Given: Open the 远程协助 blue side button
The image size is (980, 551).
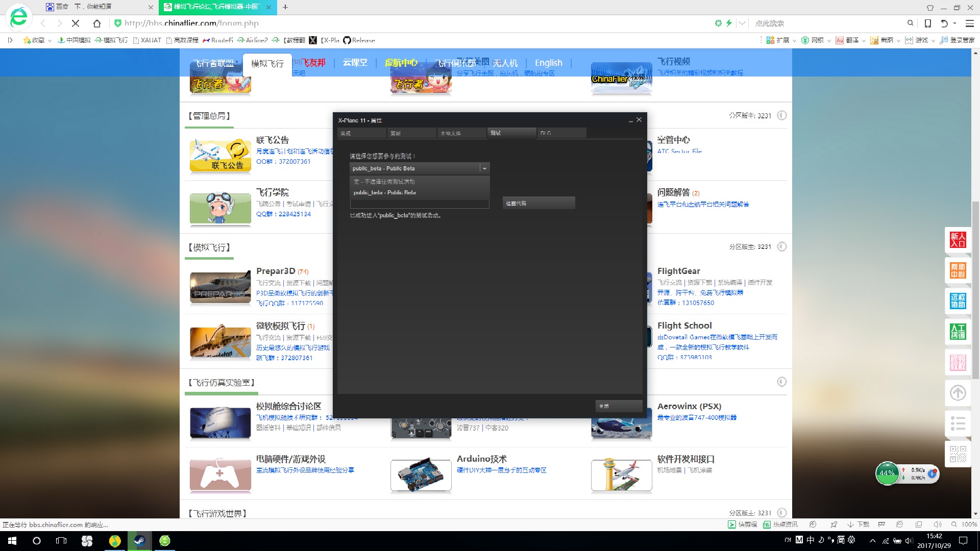Looking at the screenshot, I should pos(958,301).
